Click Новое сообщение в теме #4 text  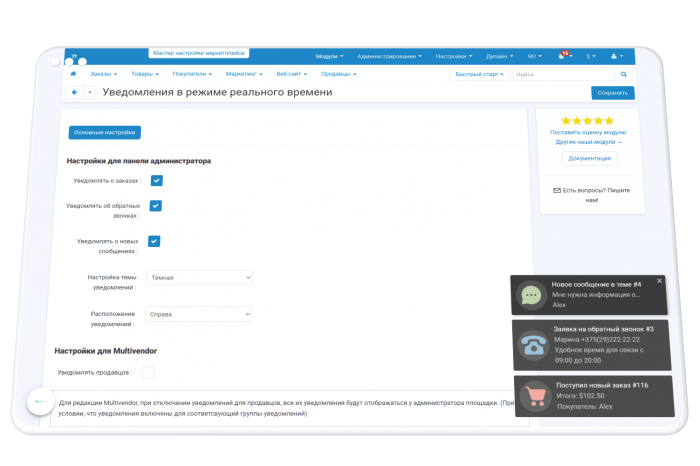coord(596,284)
